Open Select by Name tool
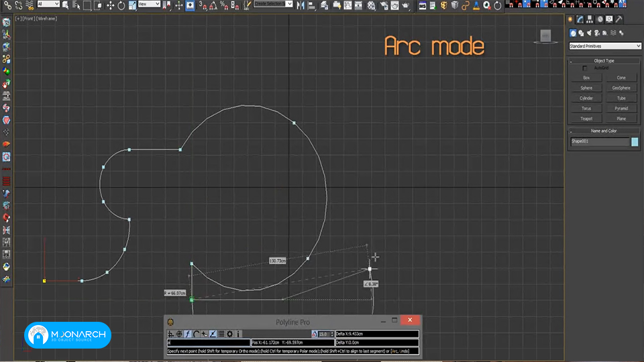Image resolution: width=644 pixels, height=362 pixels. tap(76, 5)
